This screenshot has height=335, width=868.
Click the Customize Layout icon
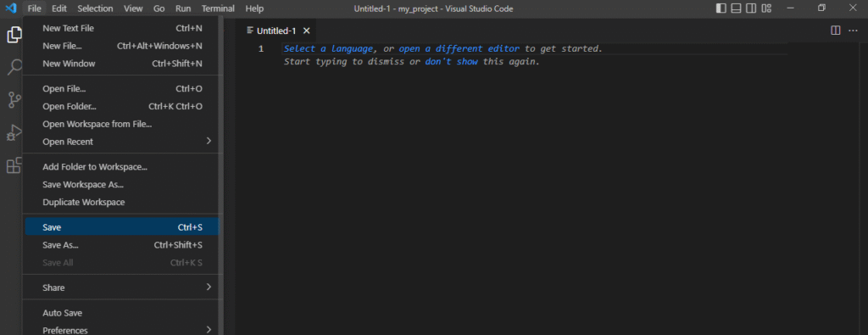pos(766,8)
